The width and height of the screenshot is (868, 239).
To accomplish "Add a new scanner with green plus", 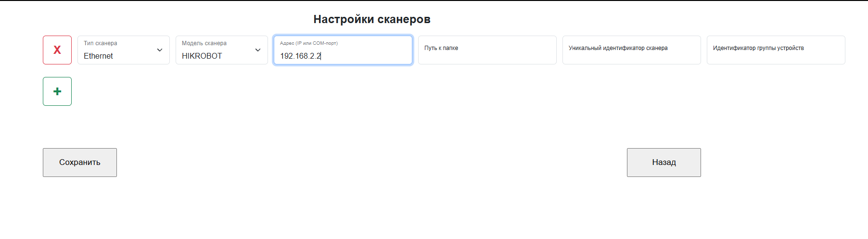I will click(x=57, y=91).
